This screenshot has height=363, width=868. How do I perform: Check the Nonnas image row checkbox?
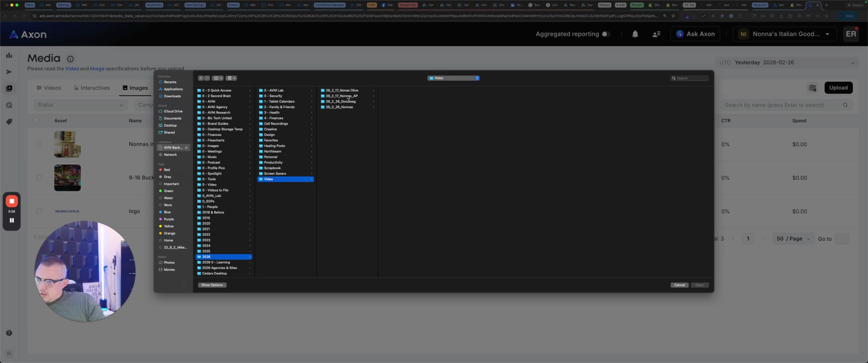coord(39,144)
